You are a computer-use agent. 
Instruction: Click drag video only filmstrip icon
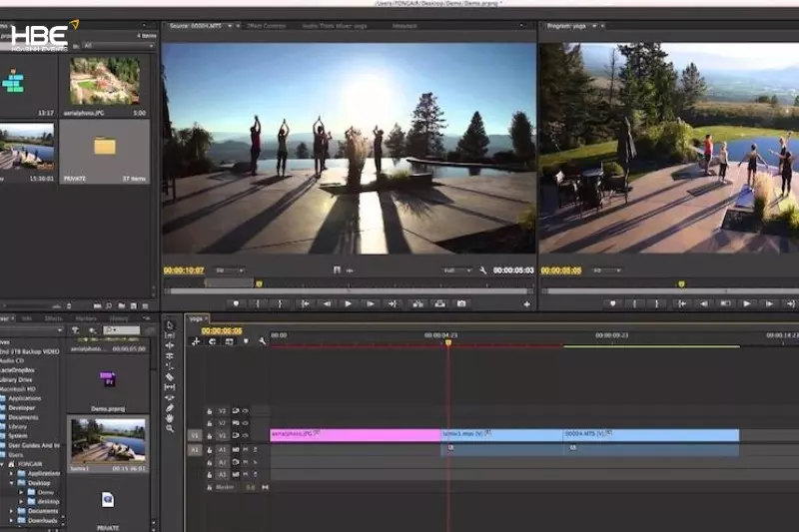337,270
